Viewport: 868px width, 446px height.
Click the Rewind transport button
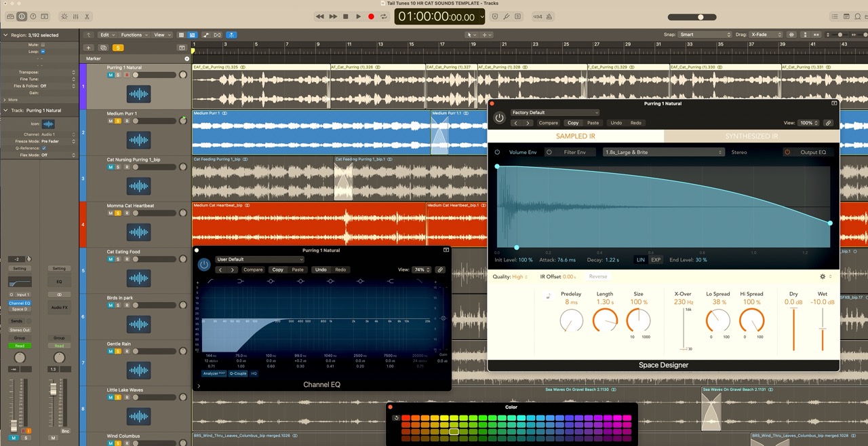[320, 16]
